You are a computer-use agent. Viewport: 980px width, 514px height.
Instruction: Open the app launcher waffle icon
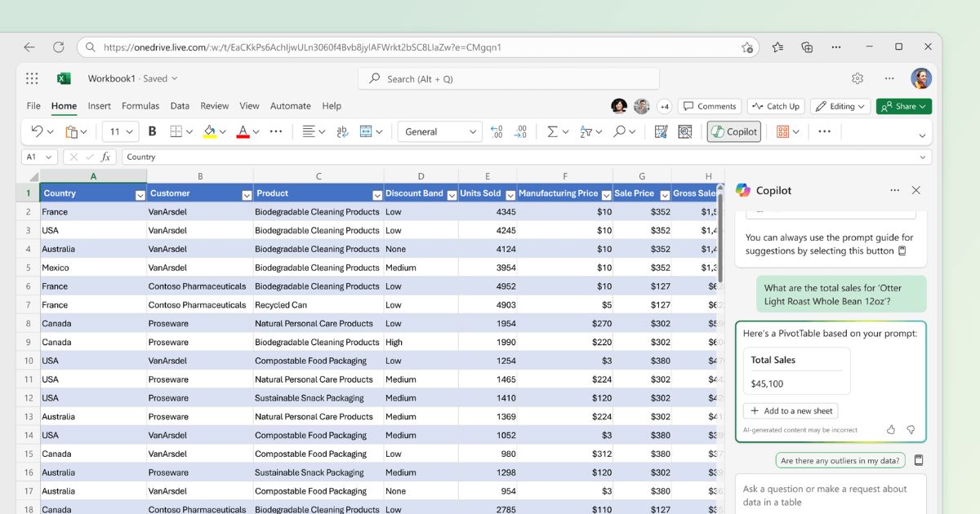[x=32, y=78]
